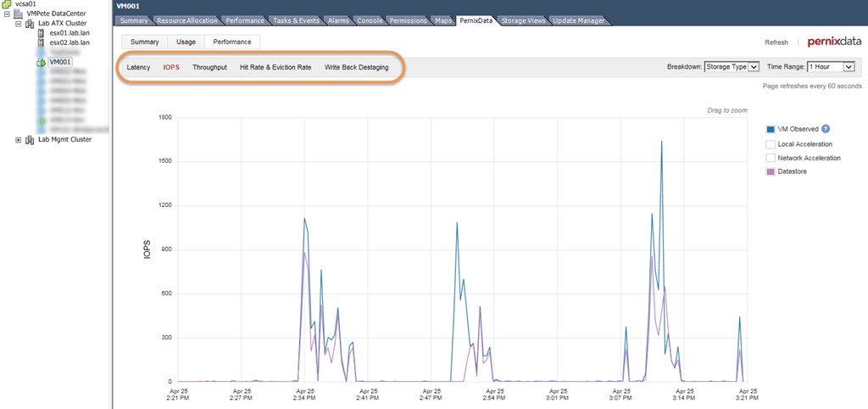Screen dimensions: 868x409
Task: Enable the Local Acceleration legend checkbox
Action: click(x=770, y=144)
